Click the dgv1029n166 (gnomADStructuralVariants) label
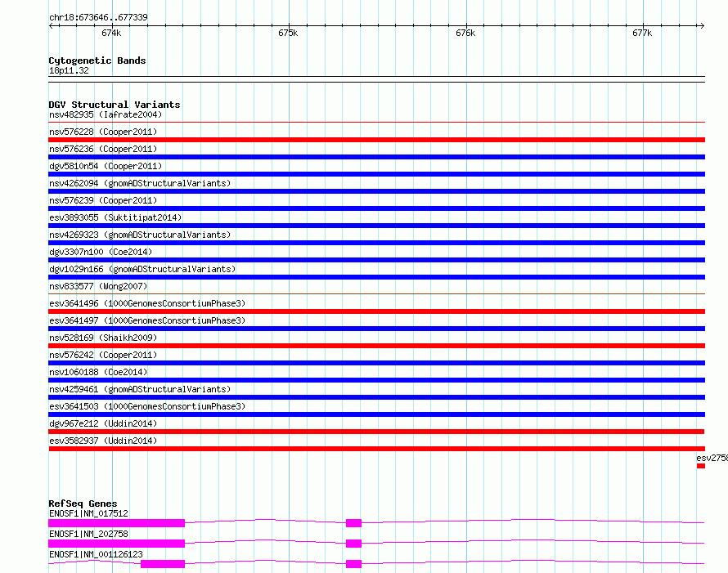The height and width of the screenshot is (573, 728). (x=142, y=269)
